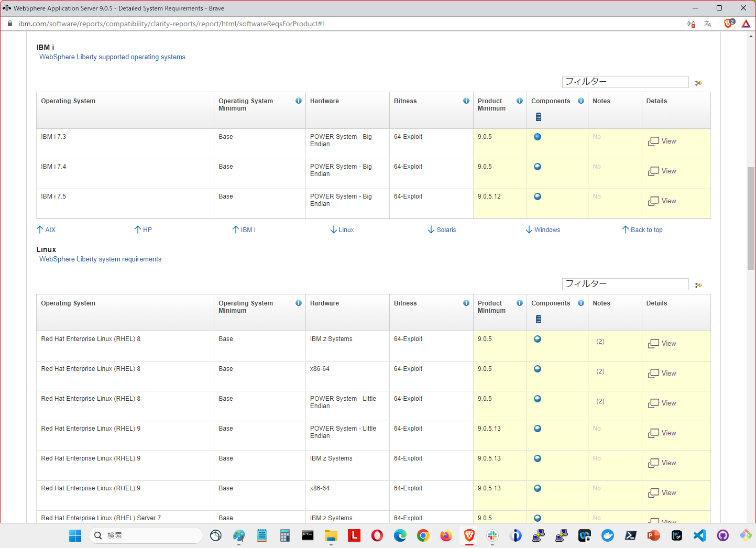The width and height of the screenshot is (756, 548).
Task: Click info icon beside Components in Linux table
Action: pos(581,303)
